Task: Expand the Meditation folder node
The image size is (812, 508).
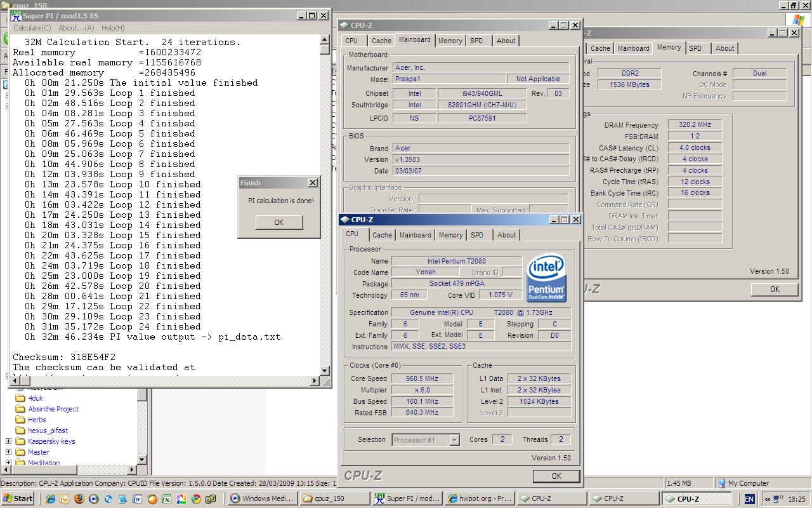Action: (9, 463)
